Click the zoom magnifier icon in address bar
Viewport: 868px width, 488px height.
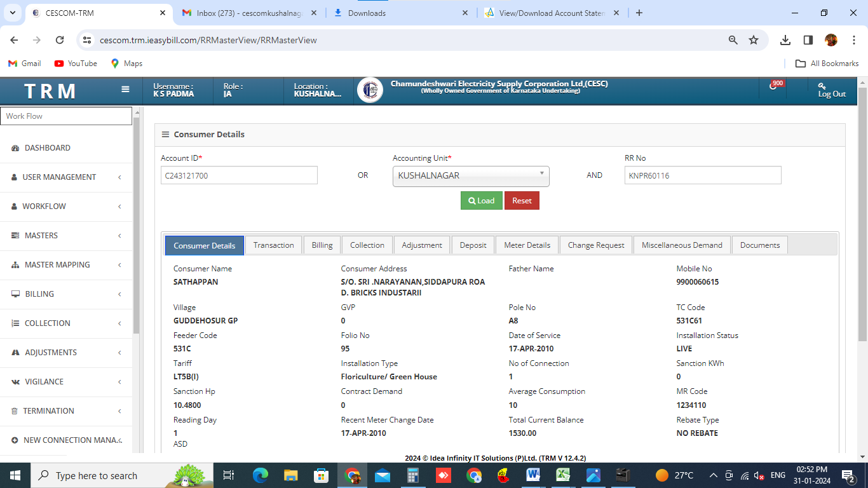pyautogui.click(x=733, y=40)
